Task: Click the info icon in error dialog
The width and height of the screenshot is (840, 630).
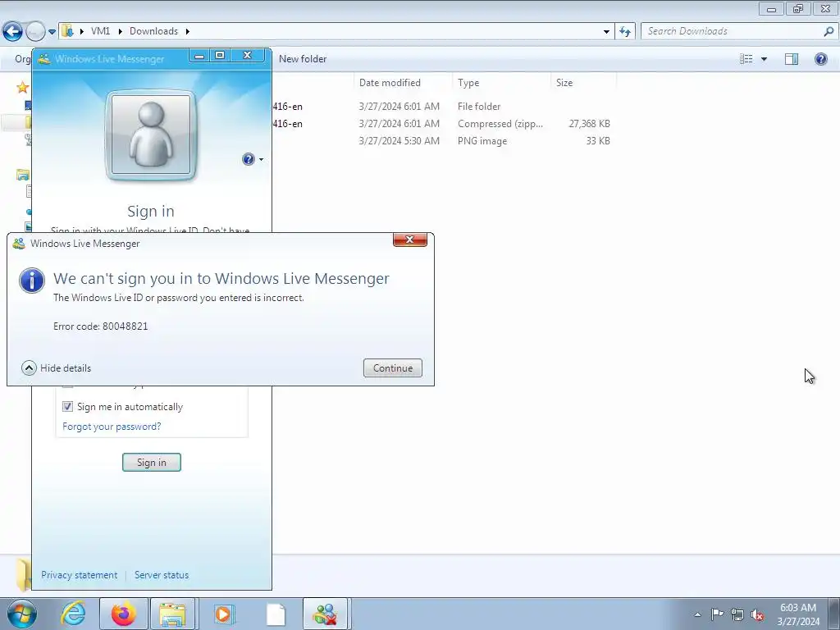Action: [32, 281]
